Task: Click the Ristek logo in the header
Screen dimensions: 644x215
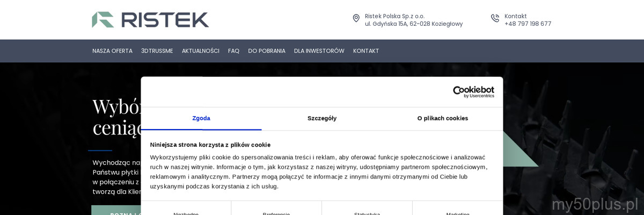Action: [x=150, y=20]
